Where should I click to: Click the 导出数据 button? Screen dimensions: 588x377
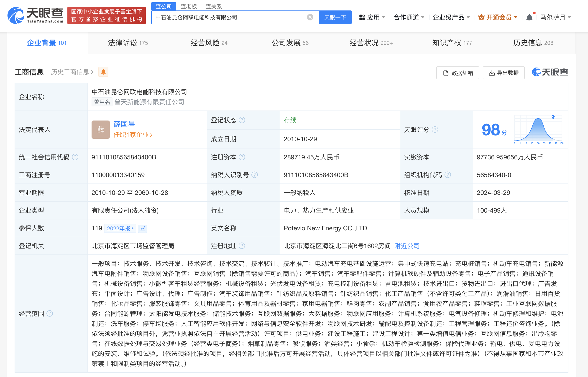tap(504, 73)
